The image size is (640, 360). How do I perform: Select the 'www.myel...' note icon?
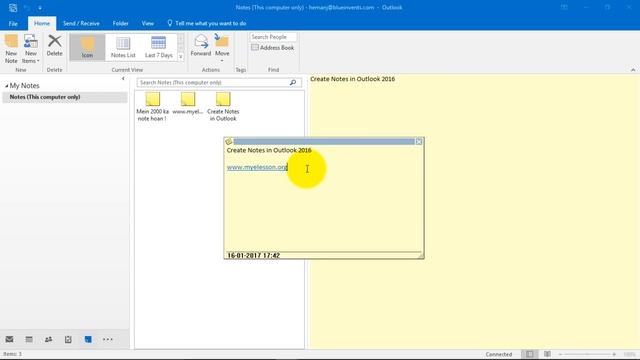point(188,103)
